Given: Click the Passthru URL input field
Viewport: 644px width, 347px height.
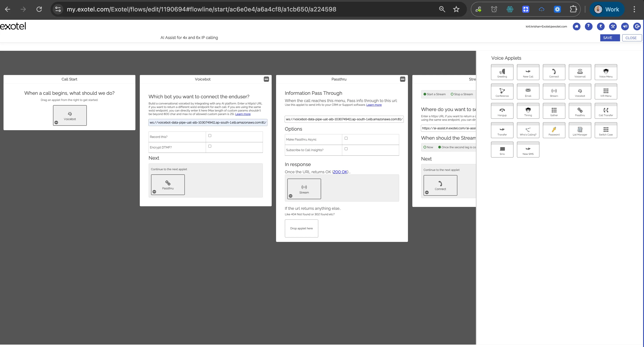Looking at the screenshot, I should point(344,119).
